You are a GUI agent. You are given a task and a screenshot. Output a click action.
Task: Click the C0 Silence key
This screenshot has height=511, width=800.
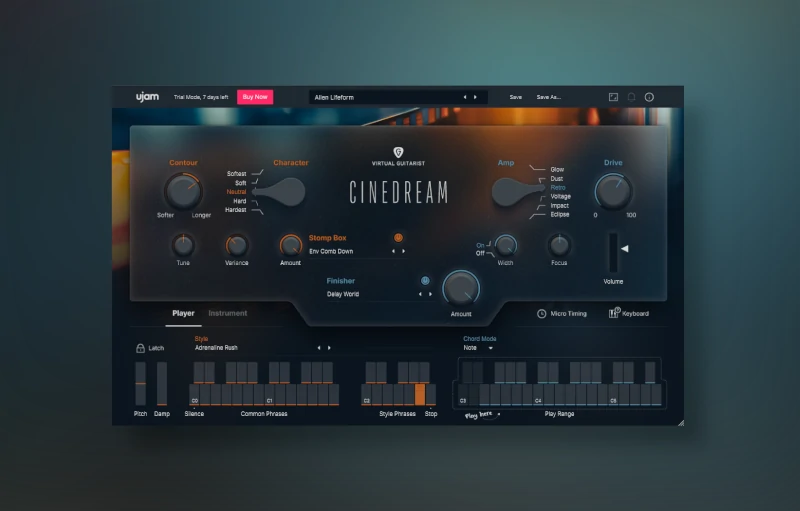coord(194,395)
